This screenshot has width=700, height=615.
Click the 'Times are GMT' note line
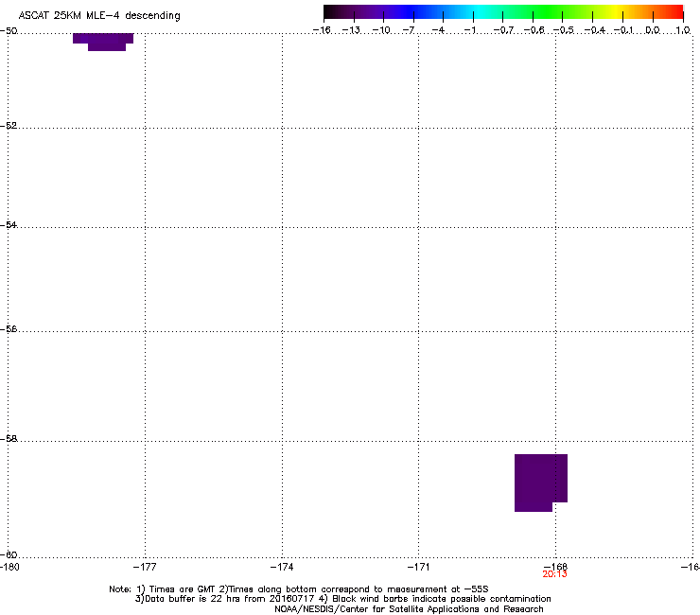pyautogui.click(x=299, y=589)
